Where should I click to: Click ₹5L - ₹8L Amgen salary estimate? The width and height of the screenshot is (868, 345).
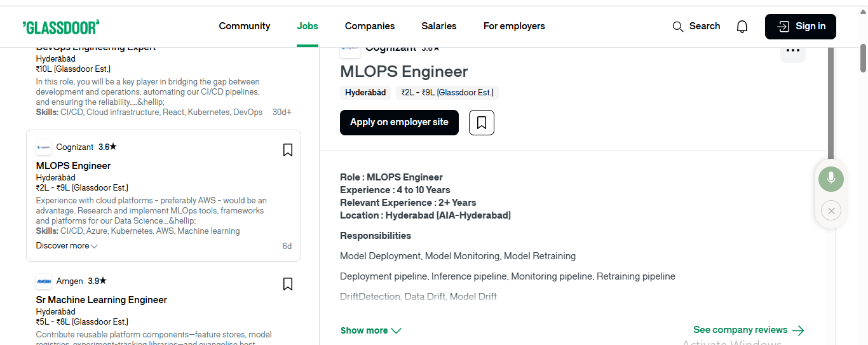(82, 322)
